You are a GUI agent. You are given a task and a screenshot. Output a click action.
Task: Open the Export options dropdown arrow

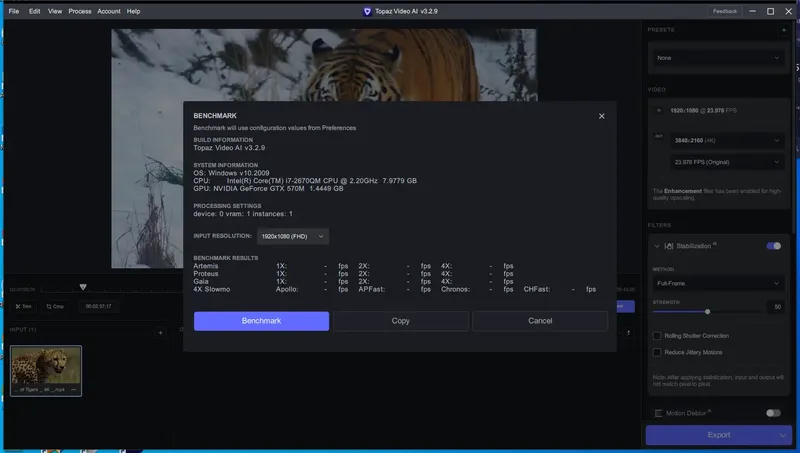(782, 435)
